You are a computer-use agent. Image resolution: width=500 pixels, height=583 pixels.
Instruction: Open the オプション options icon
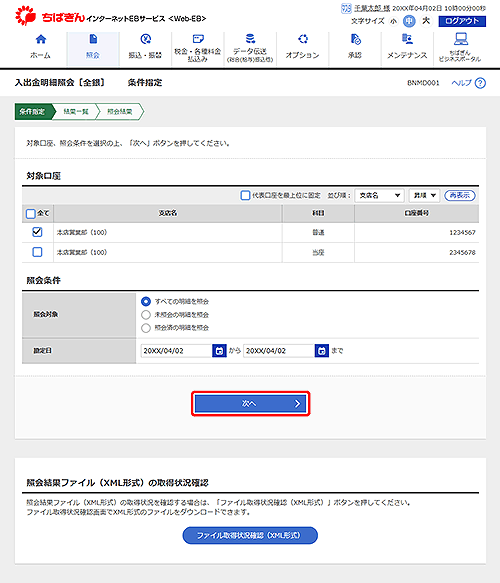[303, 39]
